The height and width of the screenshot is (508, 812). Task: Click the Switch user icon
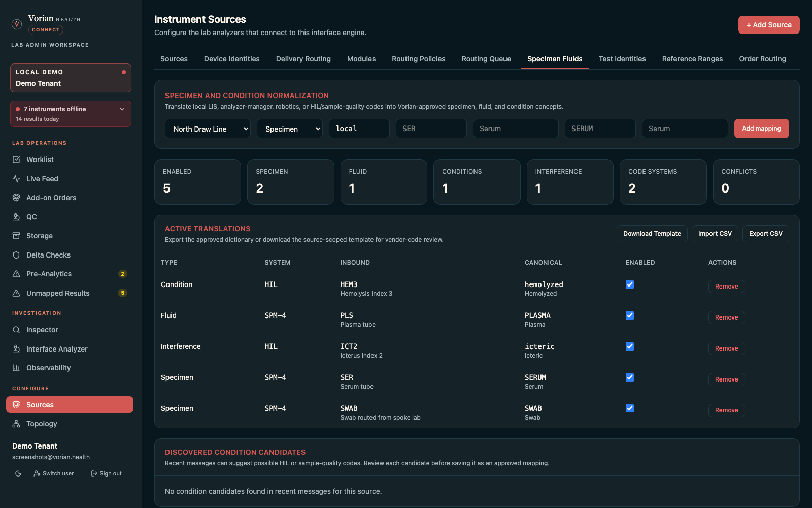tap(37, 473)
